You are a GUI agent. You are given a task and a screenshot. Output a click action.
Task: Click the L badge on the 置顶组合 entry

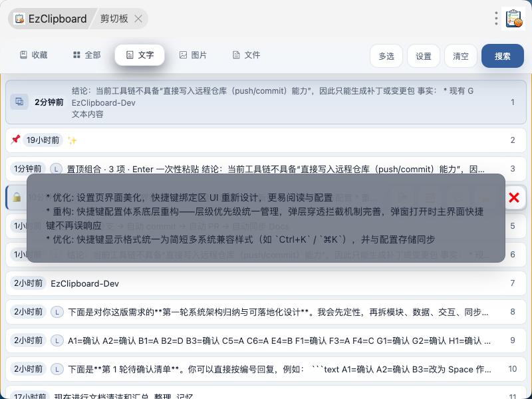(x=57, y=169)
